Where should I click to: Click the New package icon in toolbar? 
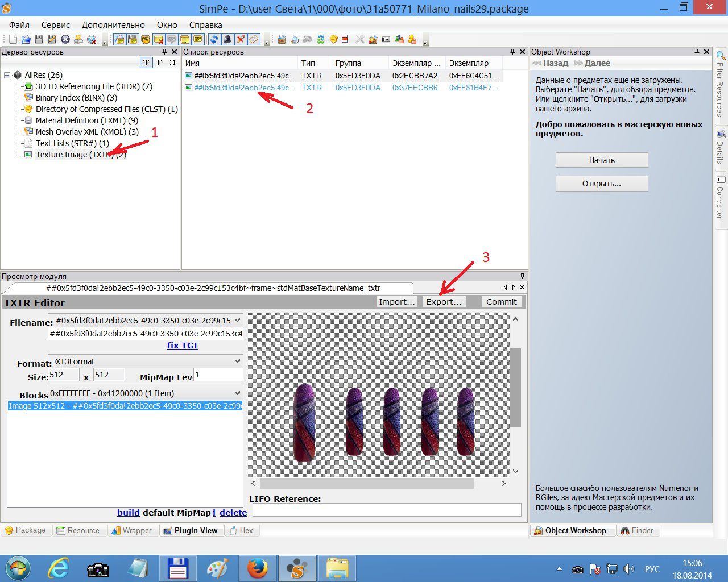point(13,39)
